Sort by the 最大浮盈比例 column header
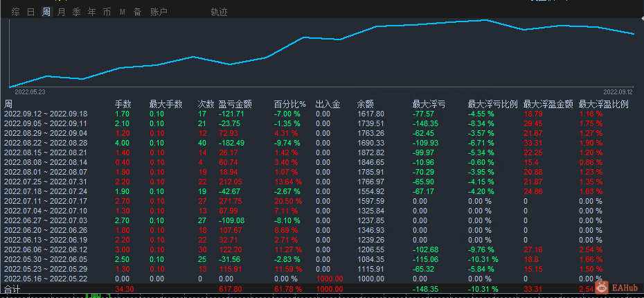This screenshot has height=298, width=644. click(603, 105)
